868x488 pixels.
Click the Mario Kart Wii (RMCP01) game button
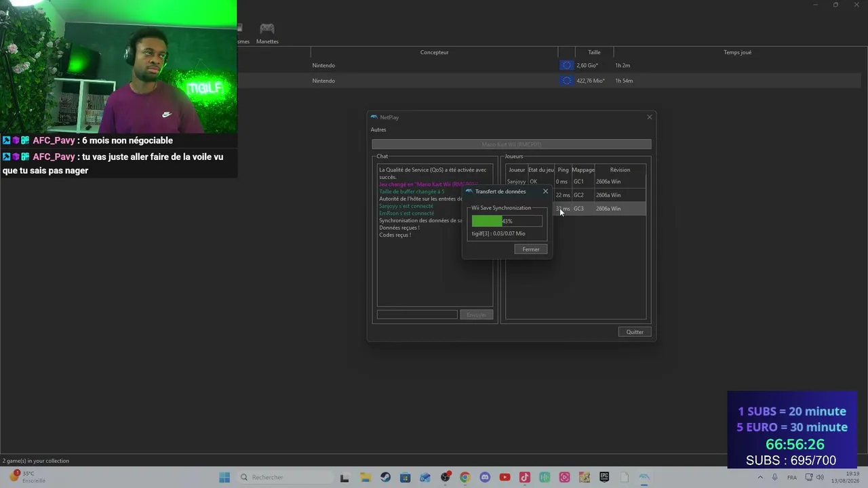tap(511, 144)
